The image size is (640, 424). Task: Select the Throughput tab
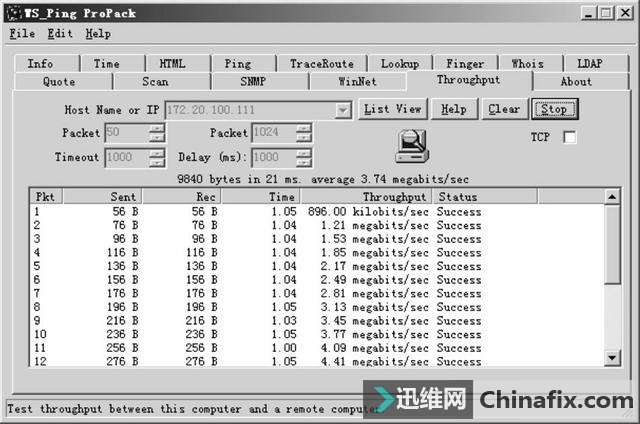(x=469, y=80)
